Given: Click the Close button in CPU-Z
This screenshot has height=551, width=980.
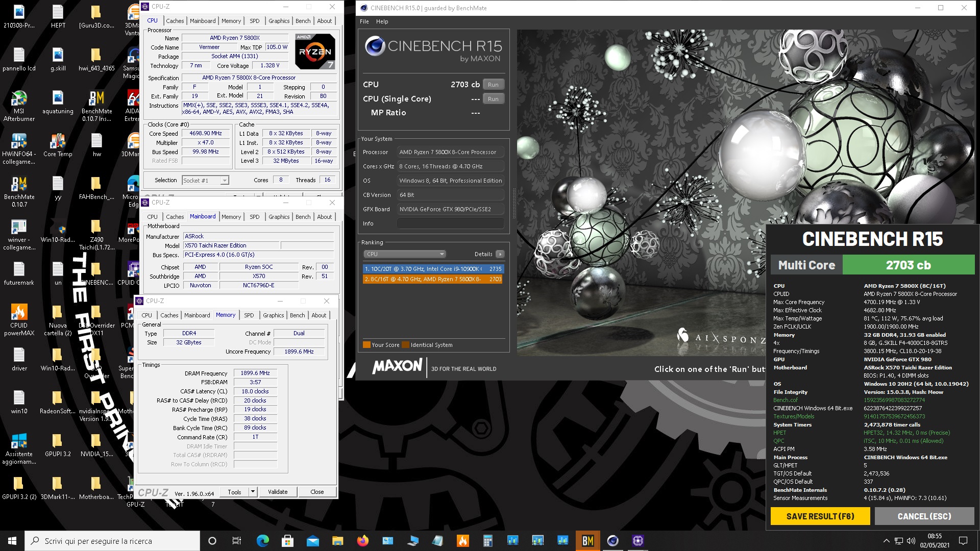Looking at the screenshot, I should (x=317, y=492).
